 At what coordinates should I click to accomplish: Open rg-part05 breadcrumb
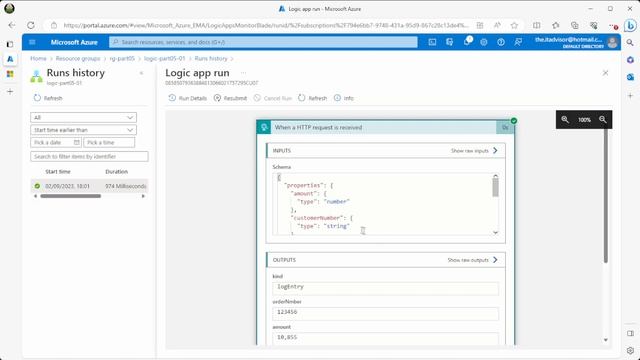click(x=122, y=59)
